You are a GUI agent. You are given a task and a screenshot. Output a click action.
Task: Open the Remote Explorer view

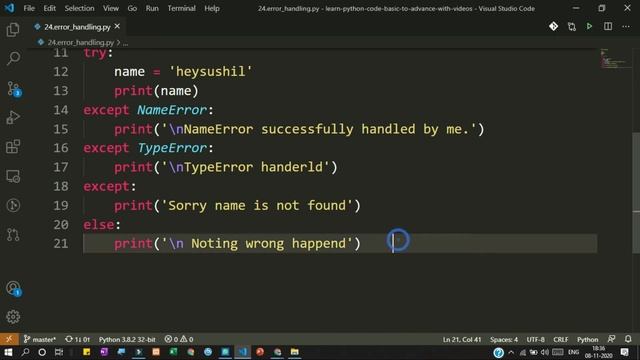(13, 176)
